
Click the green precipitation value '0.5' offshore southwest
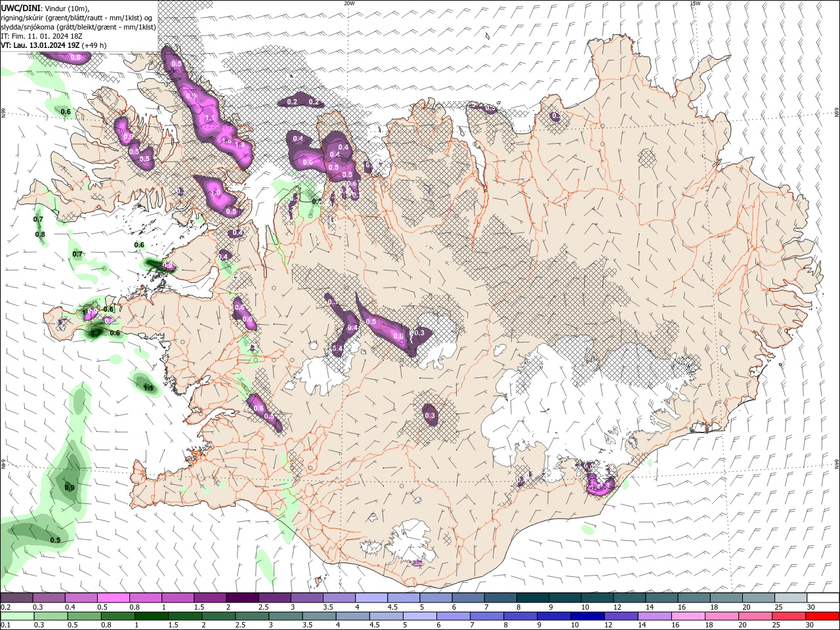point(55,540)
